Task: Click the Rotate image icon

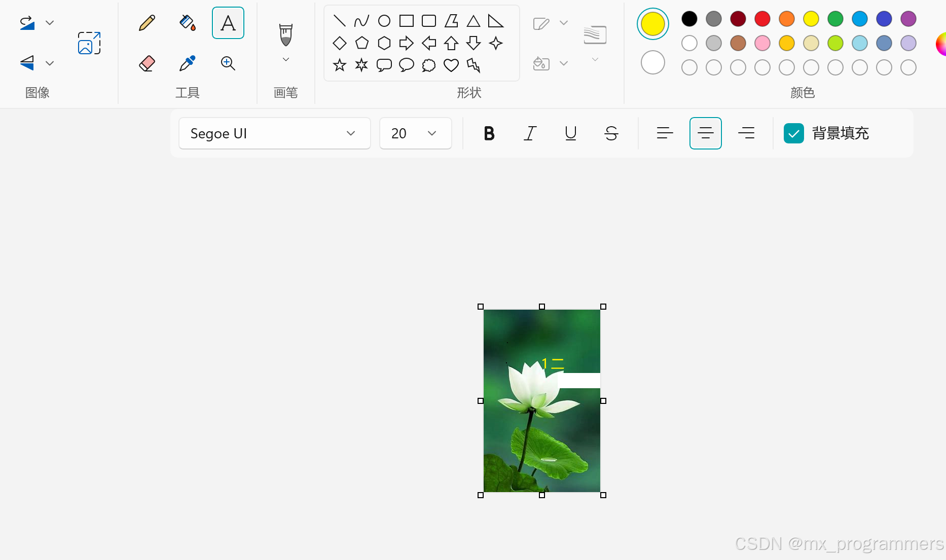Action: [x=27, y=23]
